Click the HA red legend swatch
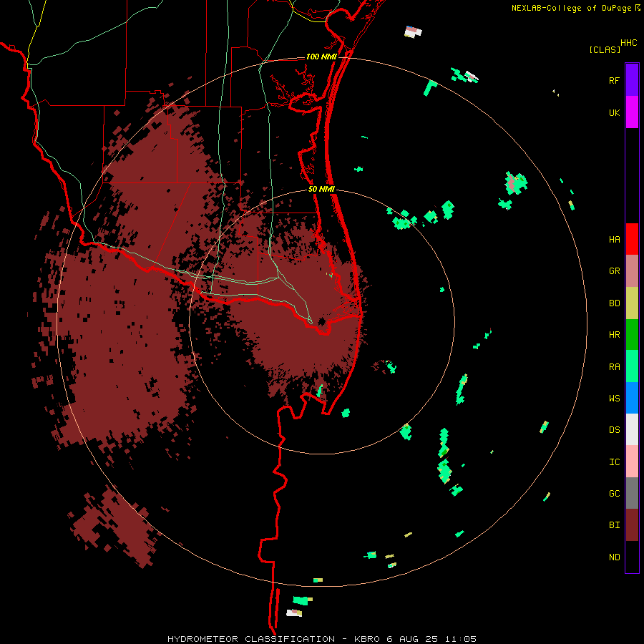This screenshot has height=644, width=644. pos(632,239)
